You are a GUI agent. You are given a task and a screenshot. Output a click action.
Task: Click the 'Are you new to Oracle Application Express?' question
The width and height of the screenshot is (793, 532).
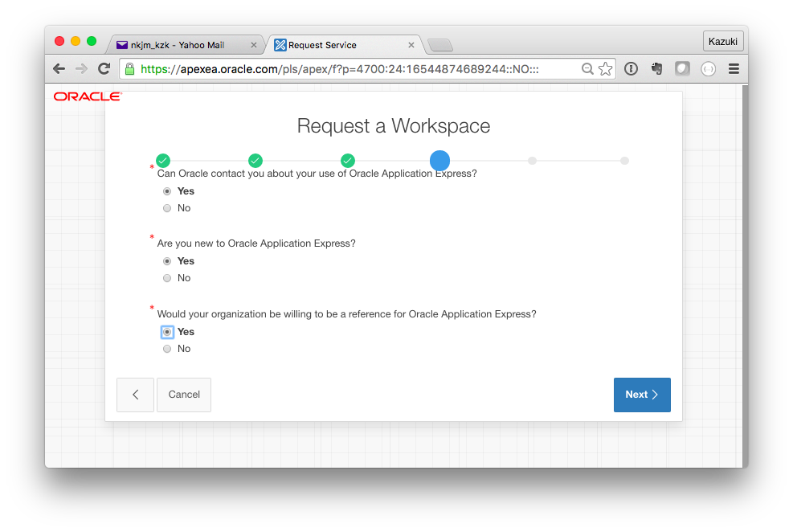click(x=256, y=243)
